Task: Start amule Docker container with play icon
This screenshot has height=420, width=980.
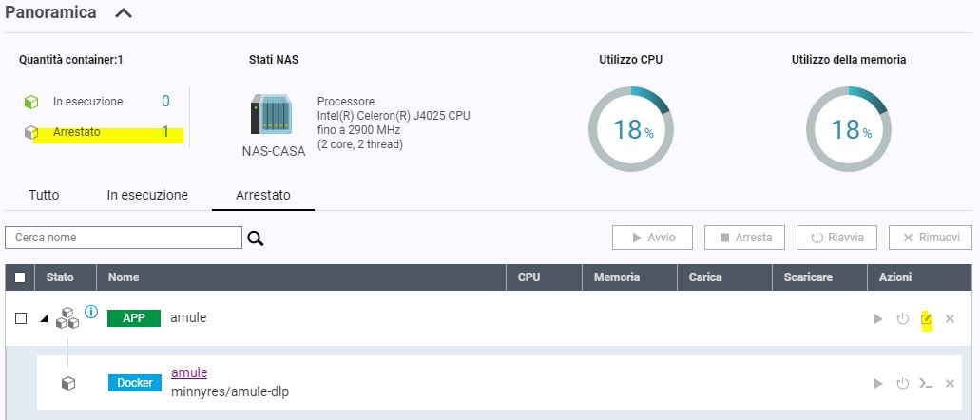Action: coord(878,384)
